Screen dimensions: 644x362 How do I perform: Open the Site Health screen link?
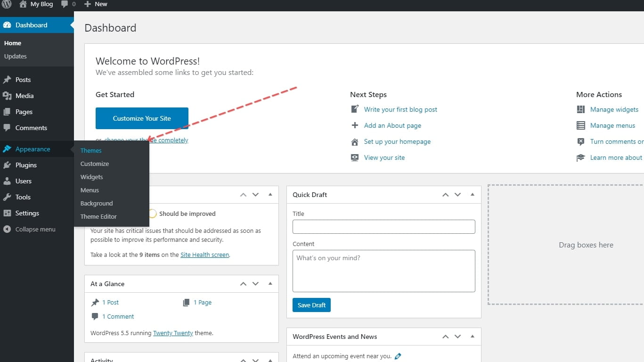pyautogui.click(x=204, y=255)
